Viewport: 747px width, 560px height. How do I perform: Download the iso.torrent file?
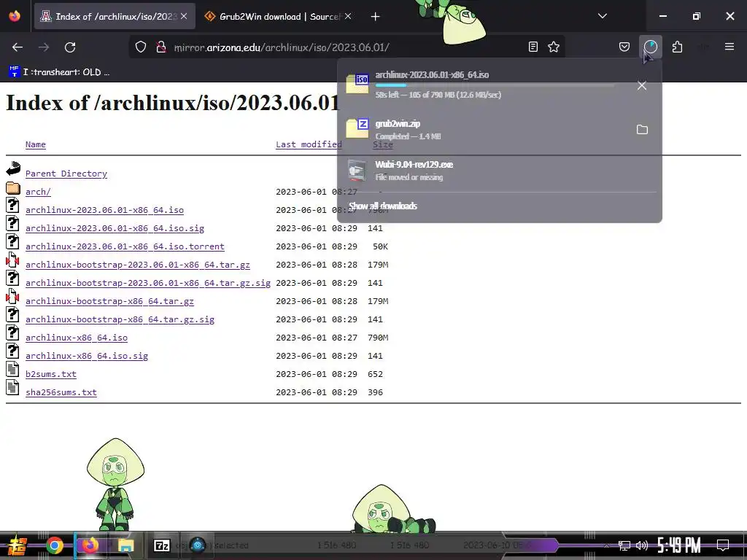125,246
